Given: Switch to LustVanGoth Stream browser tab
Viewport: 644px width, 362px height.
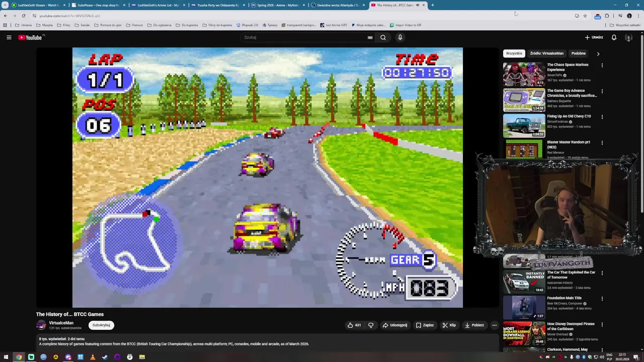Looking at the screenshot, I should tap(38, 5).
